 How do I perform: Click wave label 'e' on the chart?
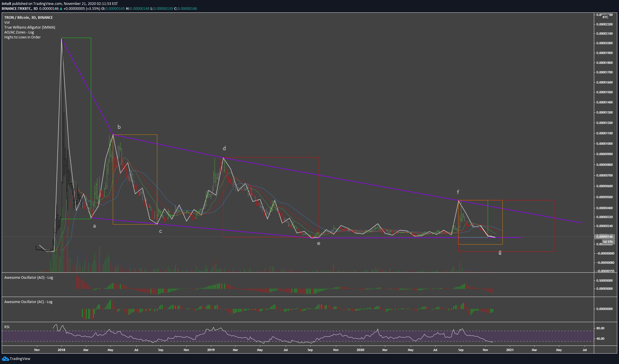click(x=319, y=243)
